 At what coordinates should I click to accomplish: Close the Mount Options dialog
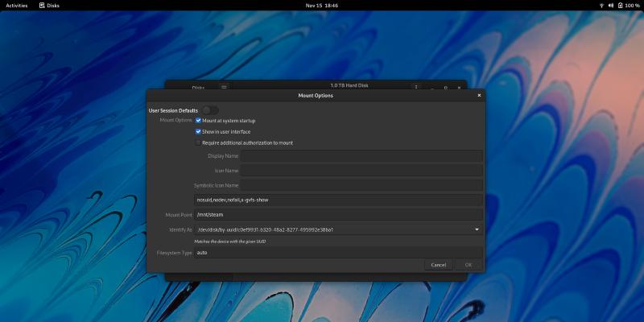[479, 95]
